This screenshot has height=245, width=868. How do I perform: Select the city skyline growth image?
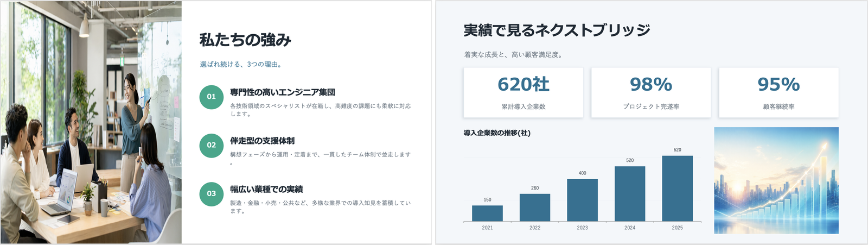tap(776, 180)
